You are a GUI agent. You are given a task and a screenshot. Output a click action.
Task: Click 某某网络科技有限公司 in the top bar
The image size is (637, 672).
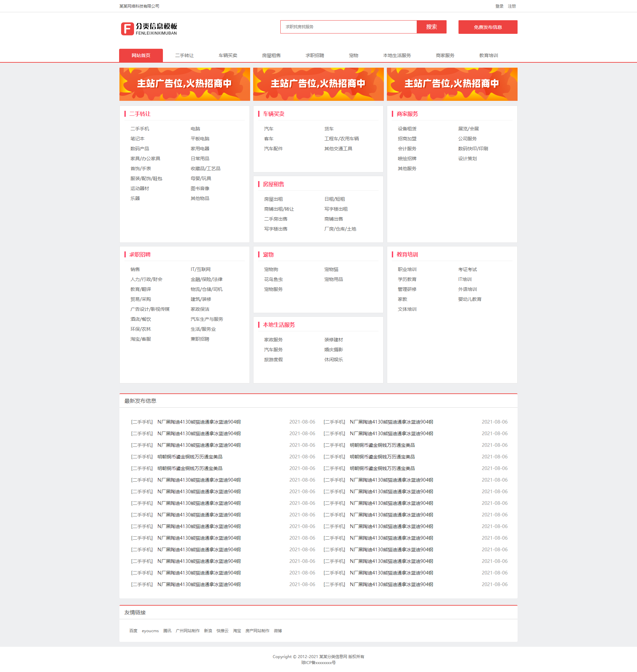[x=139, y=6]
